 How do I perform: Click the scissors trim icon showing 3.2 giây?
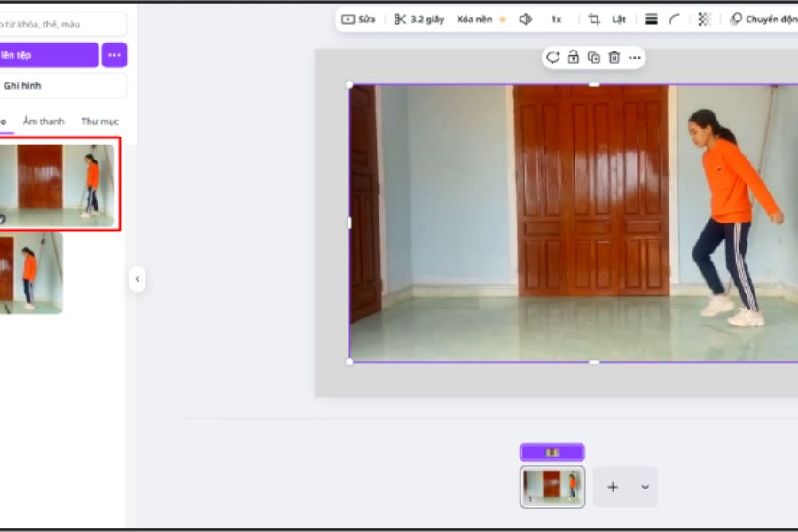point(401,19)
